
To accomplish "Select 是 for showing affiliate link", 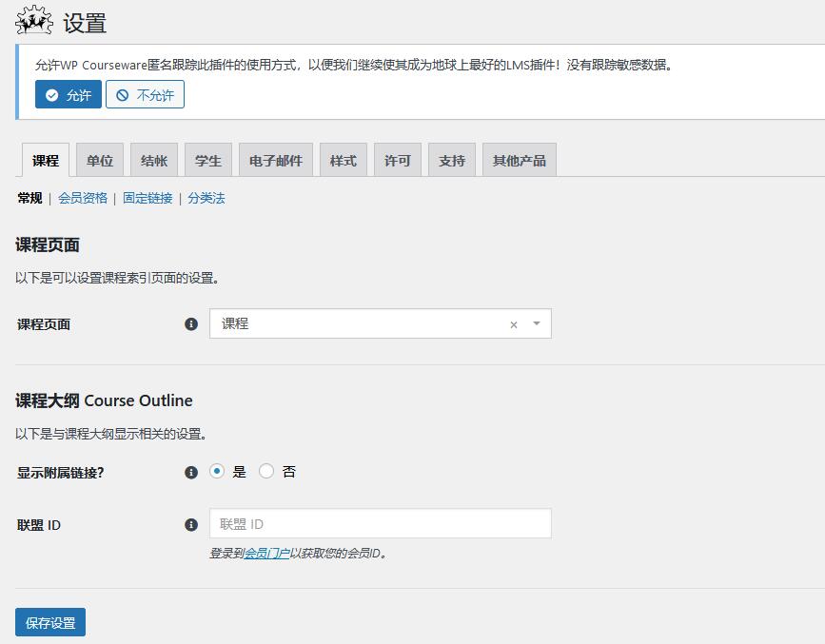I will (217, 471).
